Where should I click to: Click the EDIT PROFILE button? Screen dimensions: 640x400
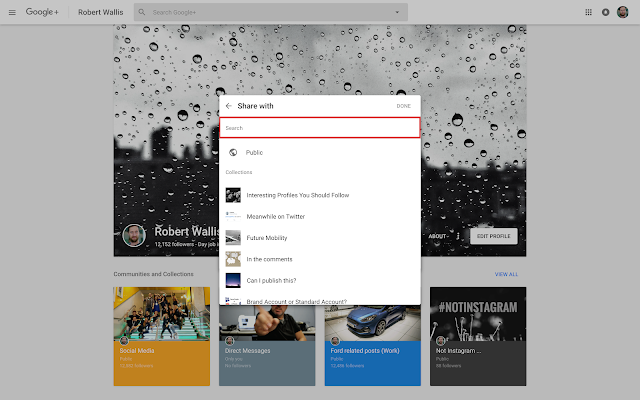[x=493, y=236]
